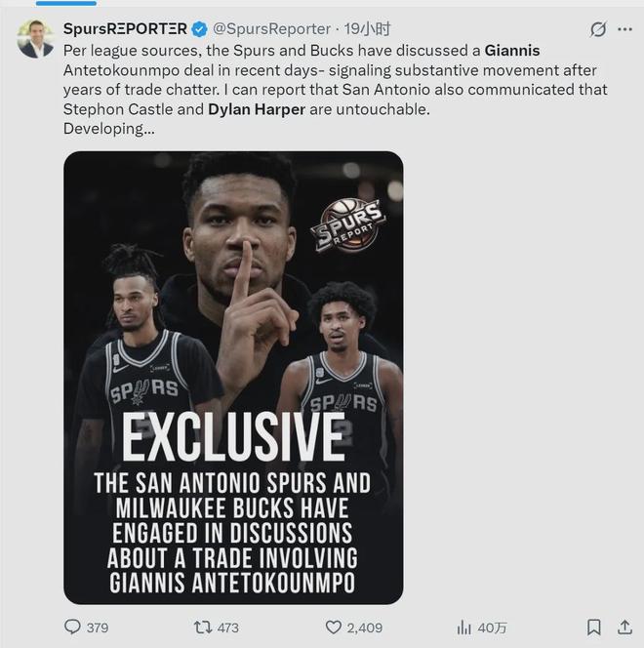644x648 pixels.
Task: Click the Grok circle icon
Action: pyautogui.click(x=598, y=30)
